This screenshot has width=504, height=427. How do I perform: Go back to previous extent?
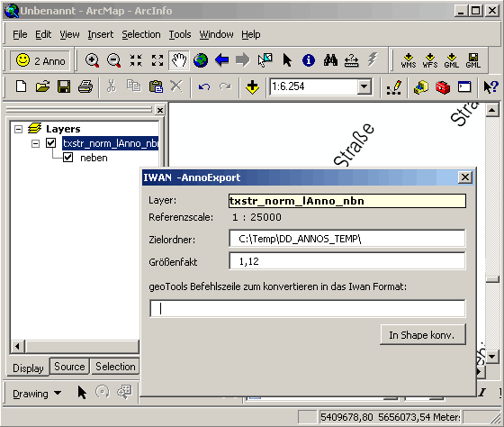click(221, 60)
